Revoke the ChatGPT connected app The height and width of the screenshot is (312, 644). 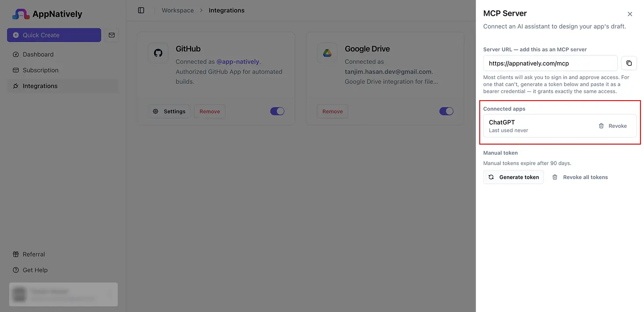pos(613,126)
